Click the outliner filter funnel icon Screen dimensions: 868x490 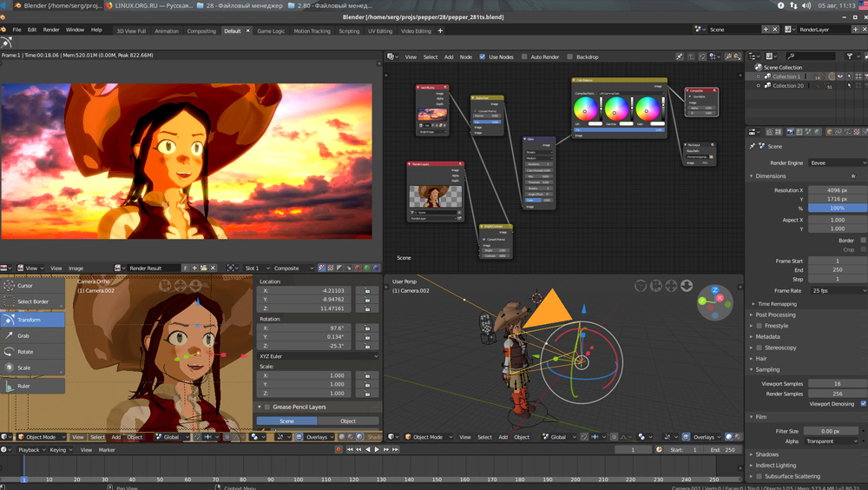click(x=849, y=56)
